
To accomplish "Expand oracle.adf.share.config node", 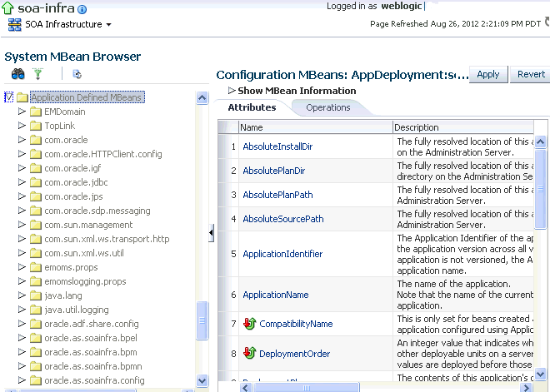I will click(x=22, y=324).
